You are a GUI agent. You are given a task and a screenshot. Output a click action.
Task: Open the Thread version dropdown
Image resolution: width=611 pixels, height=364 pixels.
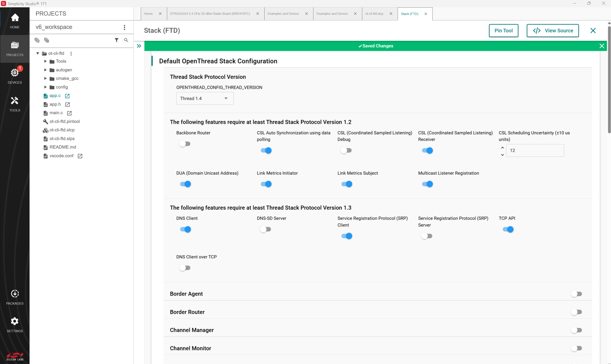tap(204, 98)
